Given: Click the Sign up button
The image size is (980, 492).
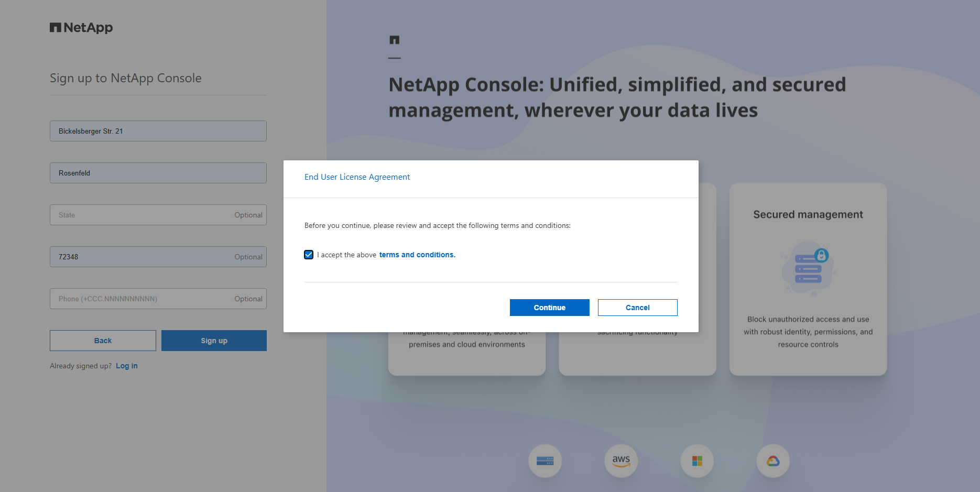Looking at the screenshot, I should (x=214, y=341).
